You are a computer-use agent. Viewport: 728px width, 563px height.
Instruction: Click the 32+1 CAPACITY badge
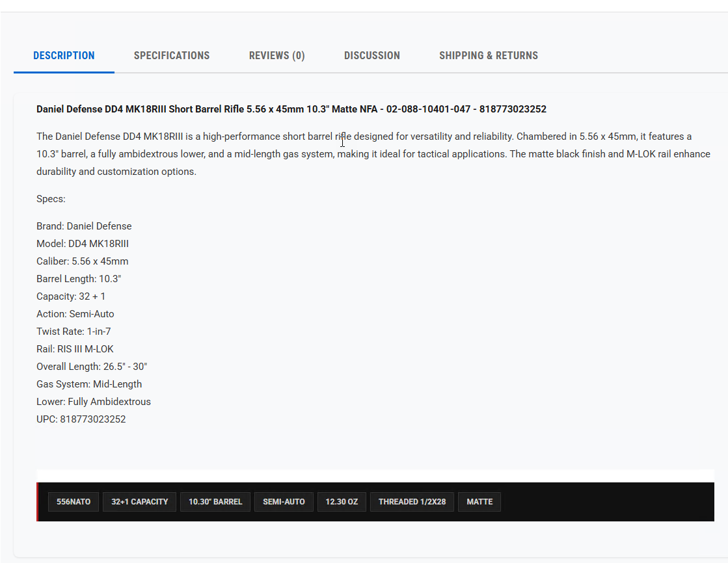point(139,501)
